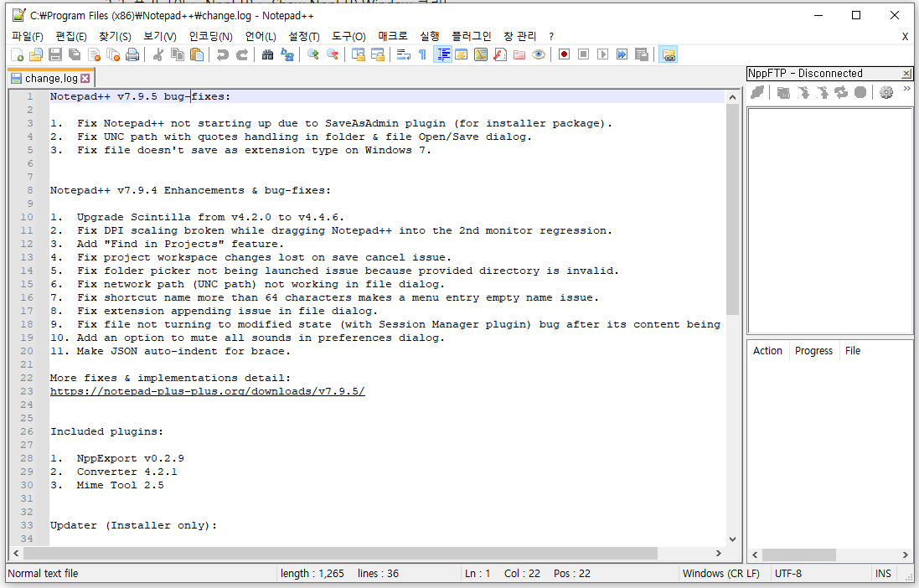Toggle the NppFTP window toolbar button

point(669,55)
